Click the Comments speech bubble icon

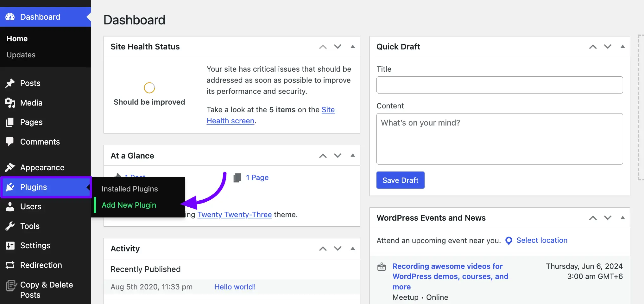click(x=10, y=142)
